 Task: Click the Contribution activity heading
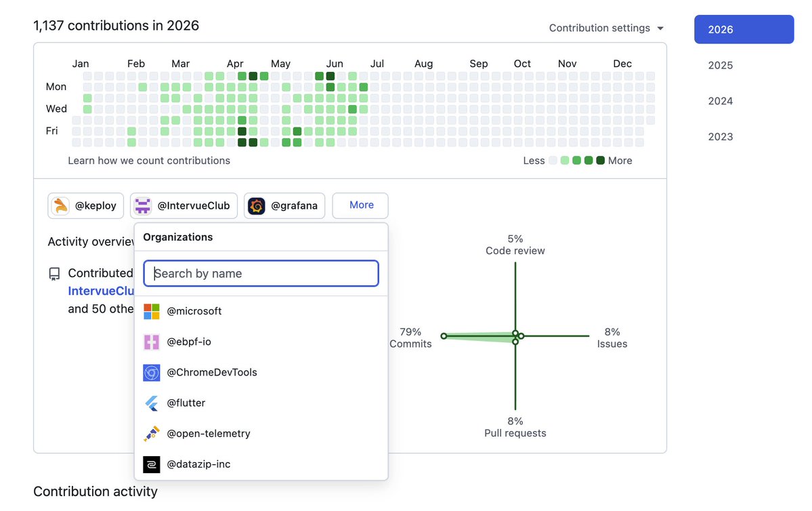point(95,491)
